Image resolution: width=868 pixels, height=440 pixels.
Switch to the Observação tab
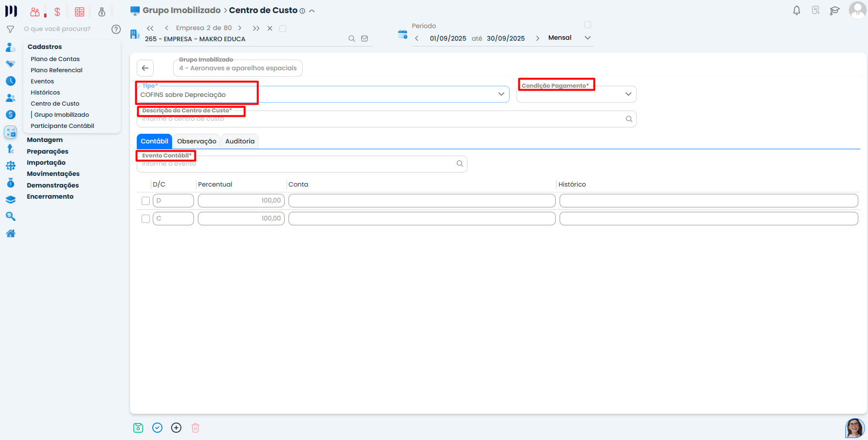click(x=196, y=141)
